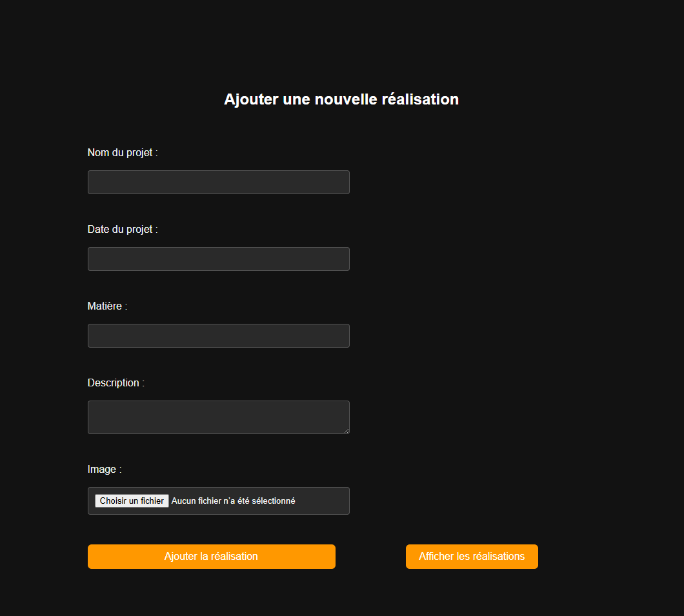Click the empty area inside the Image file field
Screen dimensions: 684x616
click(x=323, y=501)
